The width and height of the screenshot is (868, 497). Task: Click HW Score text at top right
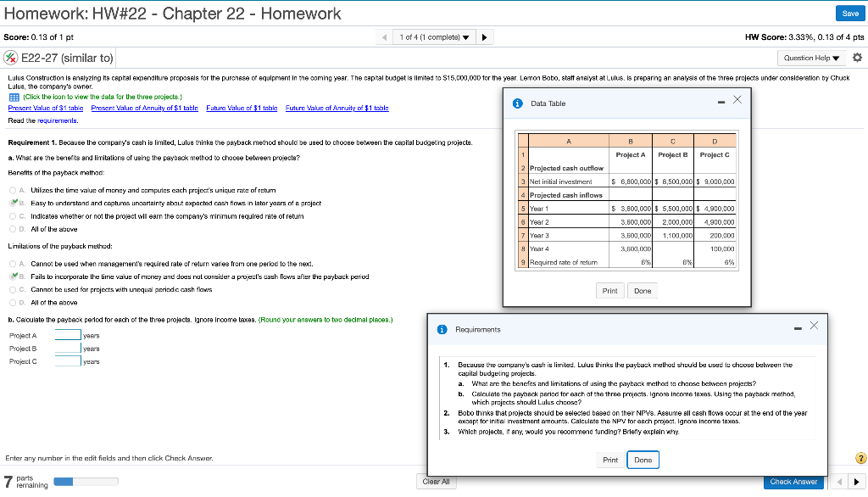pyautogui.click(x=804, y=37)
